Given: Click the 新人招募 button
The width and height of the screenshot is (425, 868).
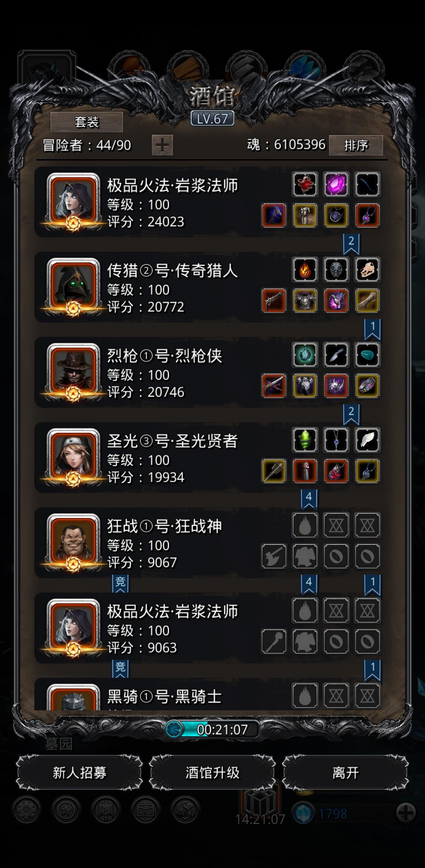Looking at the screenshot, I should tap(80, 773).
